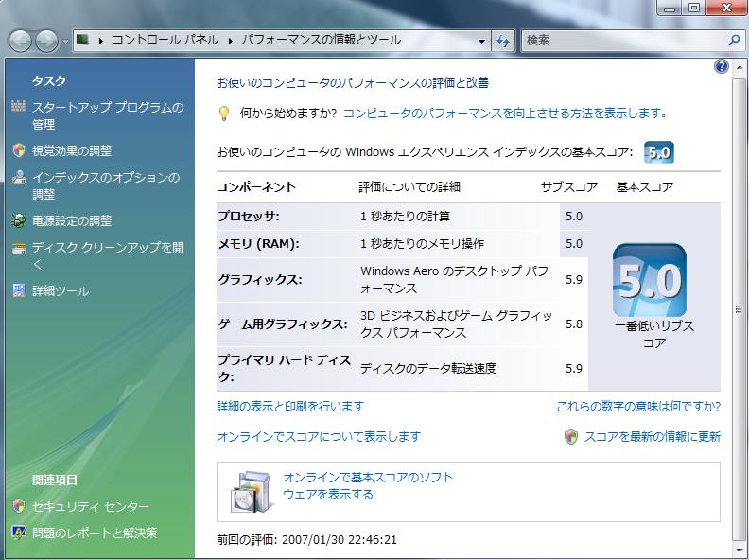This screenshot has width=749, height=560.
Task: Click the scrollbar up arrow
Action: (740, 67)
